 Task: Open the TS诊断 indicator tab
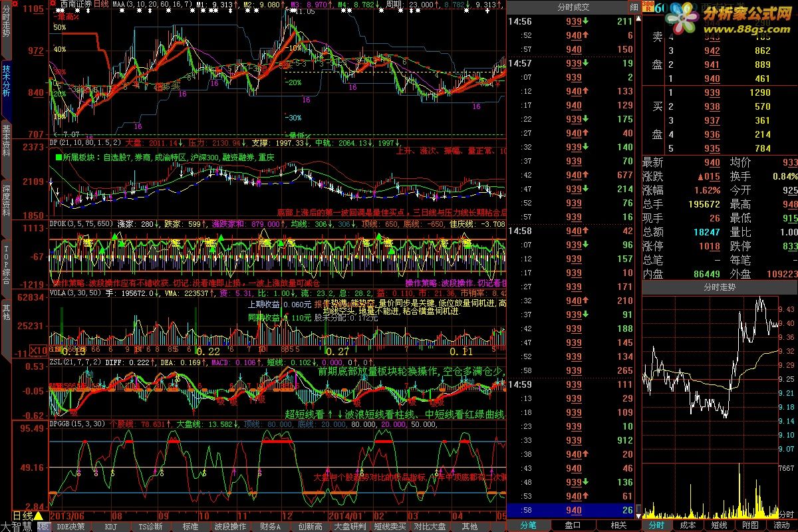click(x=150, y=526)
